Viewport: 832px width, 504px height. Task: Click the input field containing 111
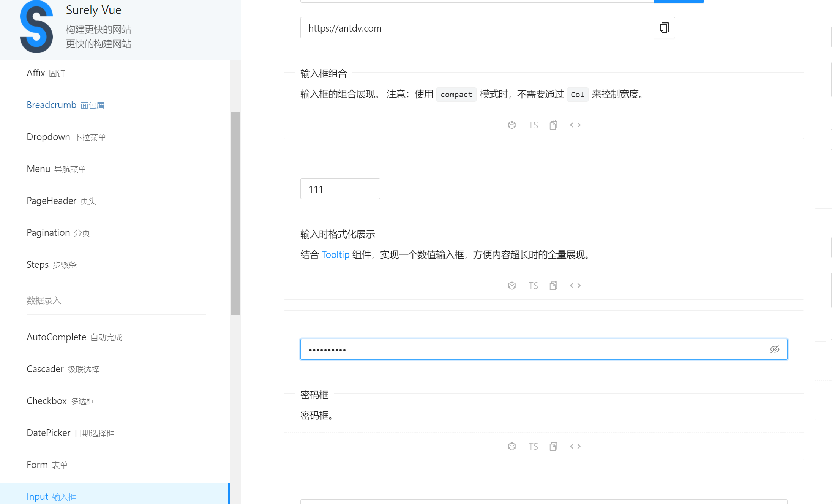pos(339,188)
